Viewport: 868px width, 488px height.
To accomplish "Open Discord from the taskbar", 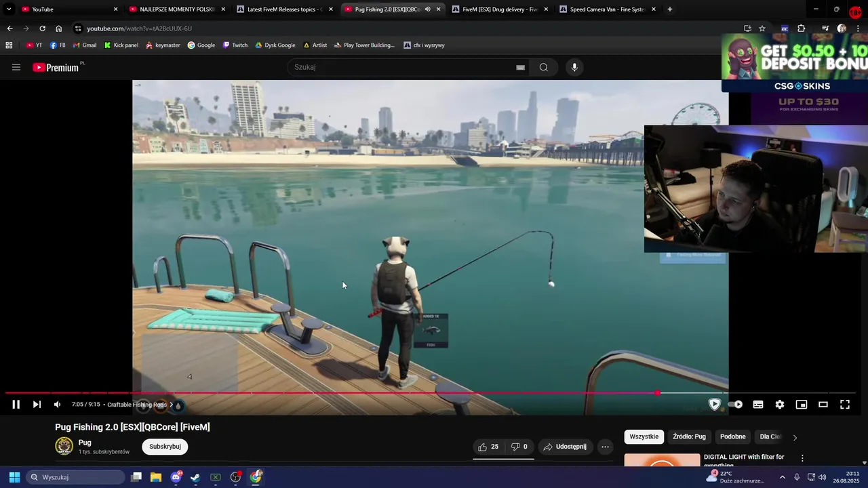I will click(176, 477).
